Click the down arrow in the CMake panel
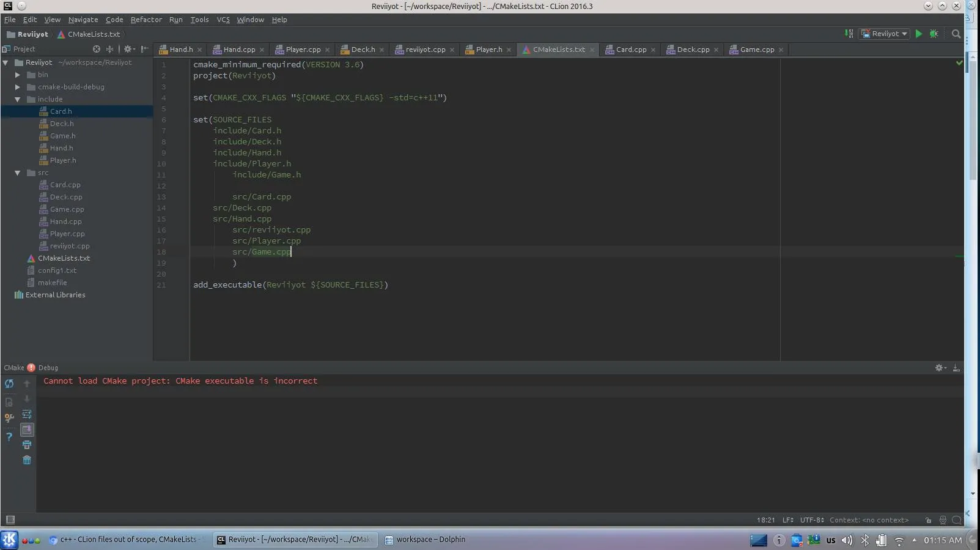The width and height of the screenshot is (980, 550). [27, 399]
